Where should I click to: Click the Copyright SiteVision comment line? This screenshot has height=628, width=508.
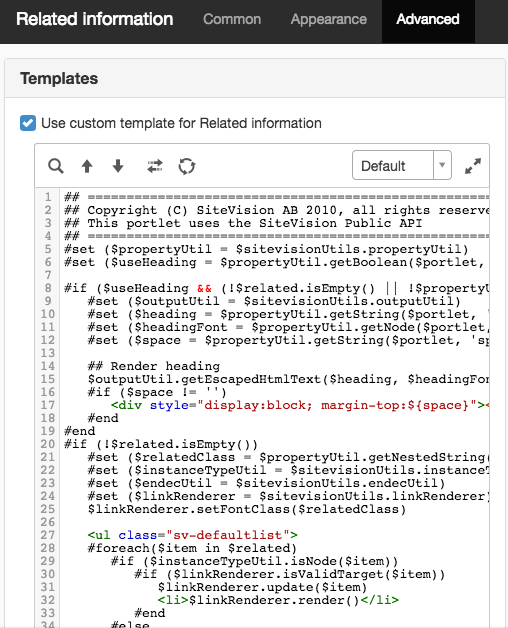[x=276, y=210]
